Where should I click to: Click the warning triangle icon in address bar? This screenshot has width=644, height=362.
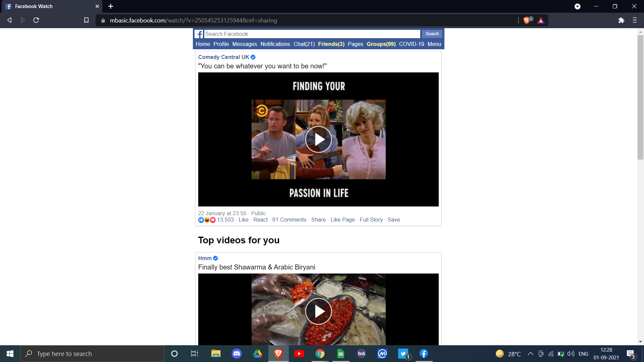click(x=541, y=20)
